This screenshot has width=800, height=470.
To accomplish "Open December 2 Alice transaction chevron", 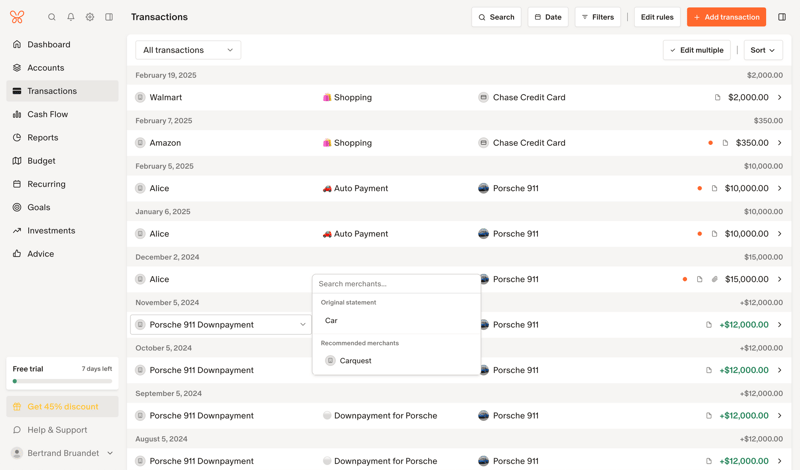I will click(x=780, y=279).
